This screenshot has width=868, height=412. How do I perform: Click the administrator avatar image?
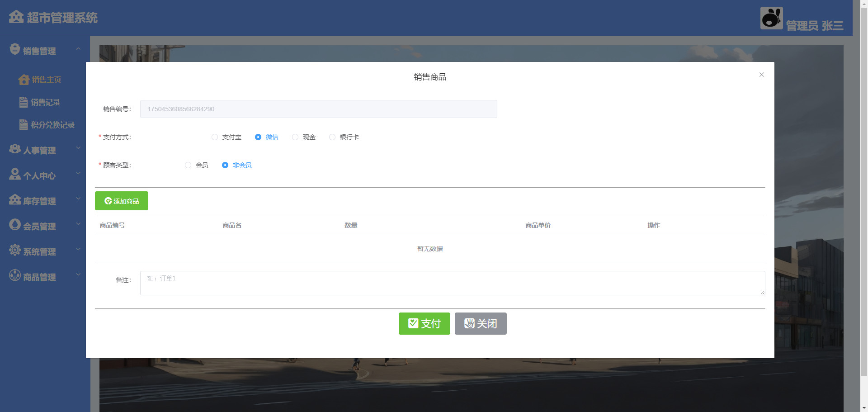pos(771,19)
